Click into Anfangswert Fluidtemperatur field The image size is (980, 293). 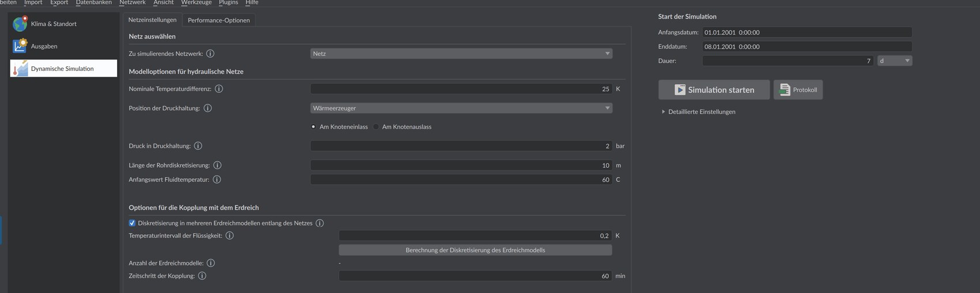[461, 179]
